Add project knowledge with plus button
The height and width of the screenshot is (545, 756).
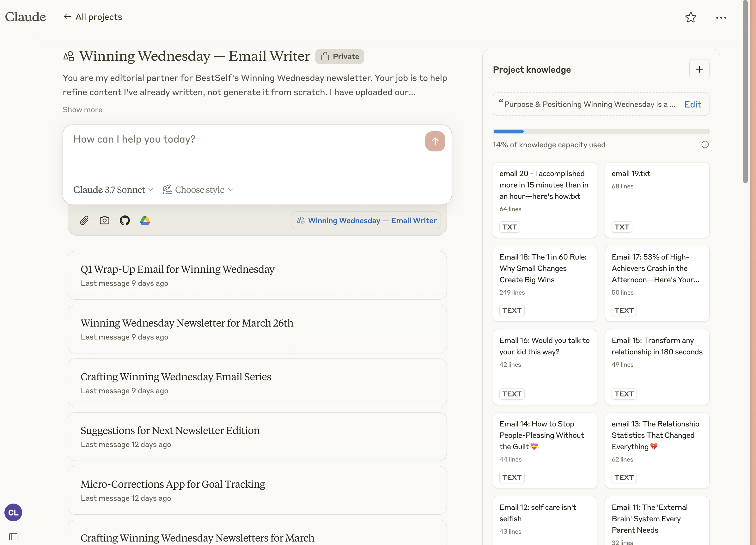699,69
